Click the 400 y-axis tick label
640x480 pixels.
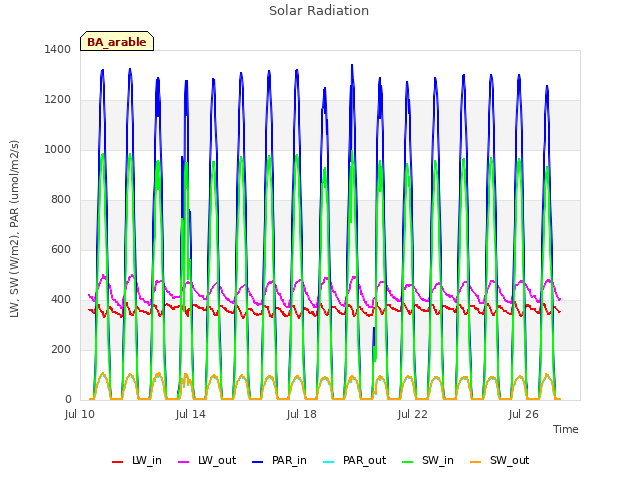click(x=61, y=300)
